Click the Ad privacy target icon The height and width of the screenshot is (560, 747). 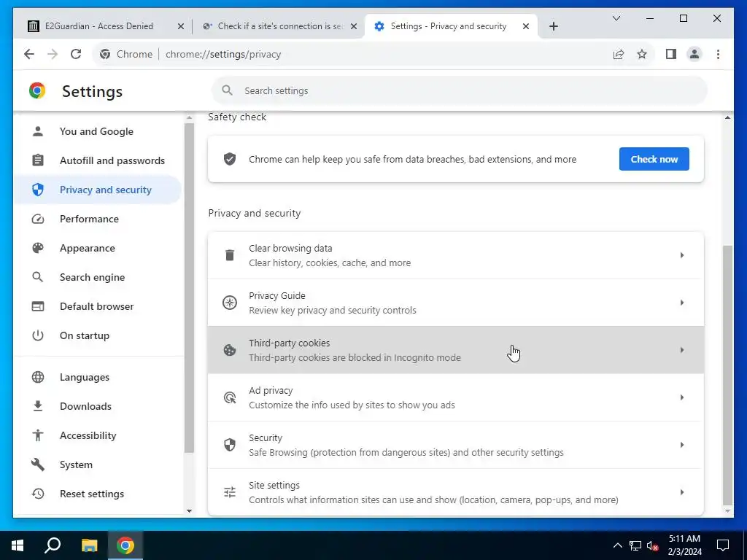[x=230, y=397]
